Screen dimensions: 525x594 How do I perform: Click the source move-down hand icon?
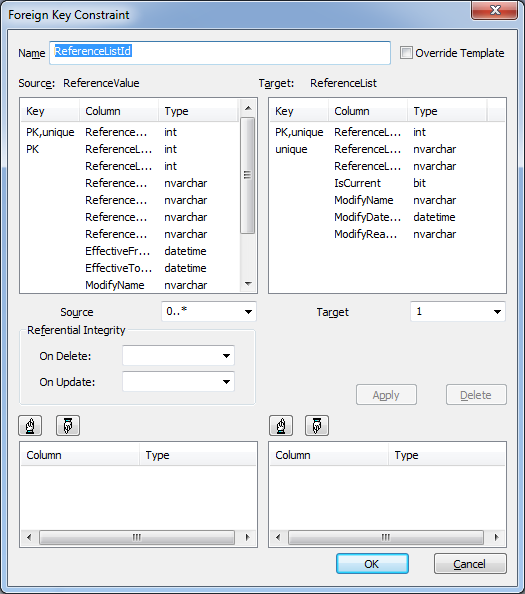[x=68, y=425]
